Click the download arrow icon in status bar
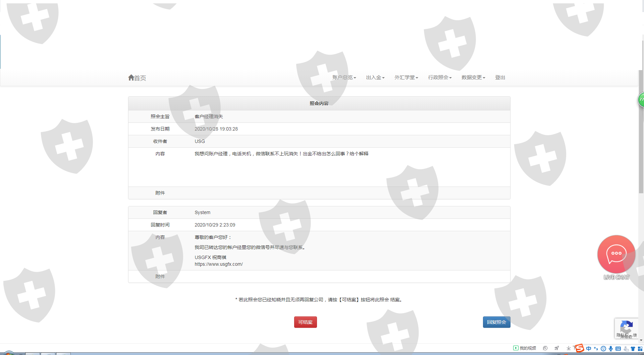Viewport: 644px width, 355px height. click(569, 348)
